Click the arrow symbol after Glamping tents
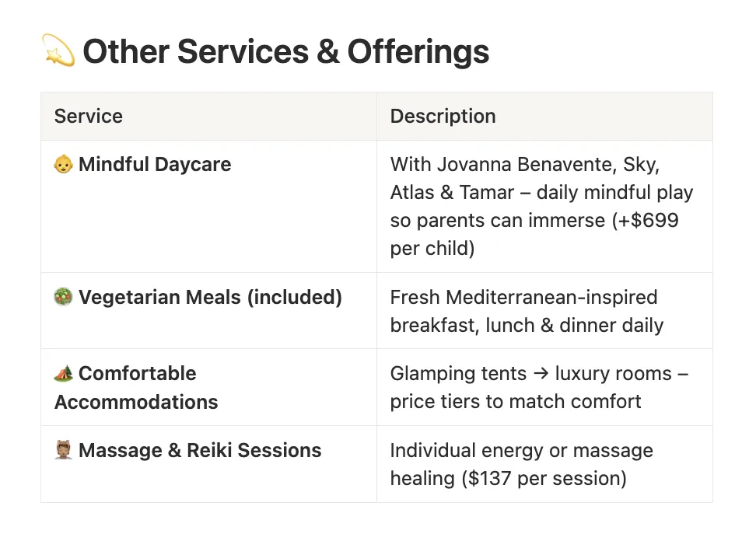 541,374
